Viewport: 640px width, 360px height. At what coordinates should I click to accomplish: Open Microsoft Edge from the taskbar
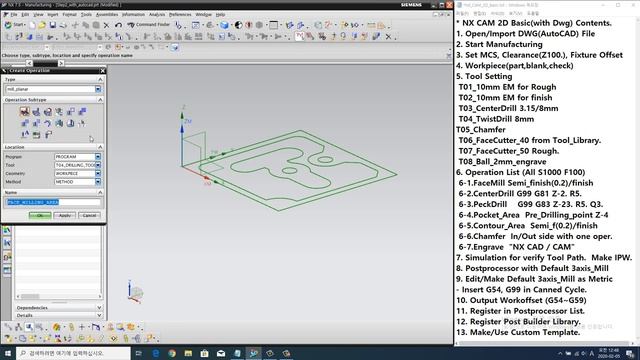pos(156,353)
